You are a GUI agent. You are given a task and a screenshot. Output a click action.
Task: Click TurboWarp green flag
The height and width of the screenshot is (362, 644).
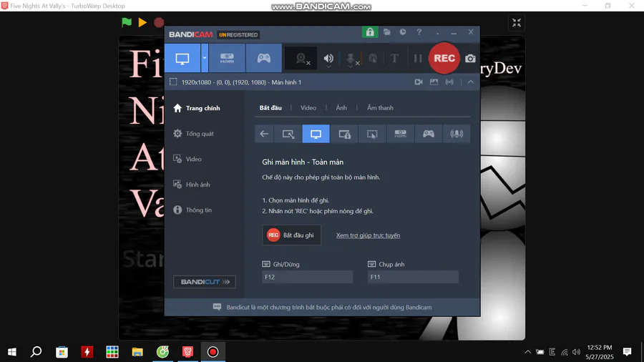pos(127,22)
